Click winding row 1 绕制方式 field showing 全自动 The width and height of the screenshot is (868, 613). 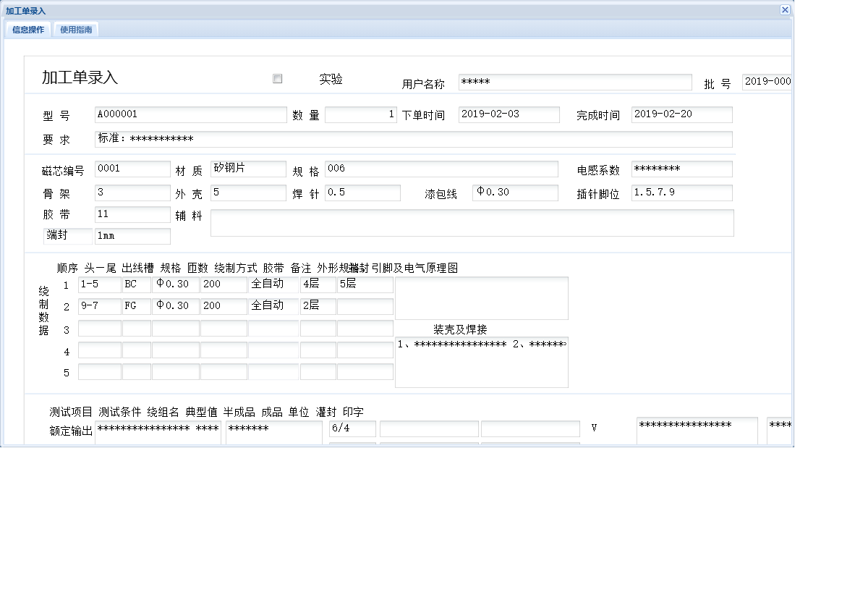tap(273, 284)
